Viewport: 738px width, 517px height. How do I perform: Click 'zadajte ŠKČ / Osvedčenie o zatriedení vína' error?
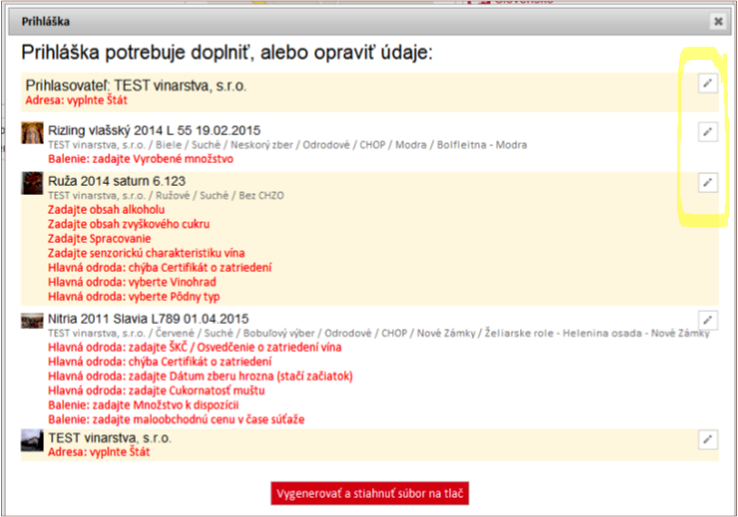[x=195, y=347]
